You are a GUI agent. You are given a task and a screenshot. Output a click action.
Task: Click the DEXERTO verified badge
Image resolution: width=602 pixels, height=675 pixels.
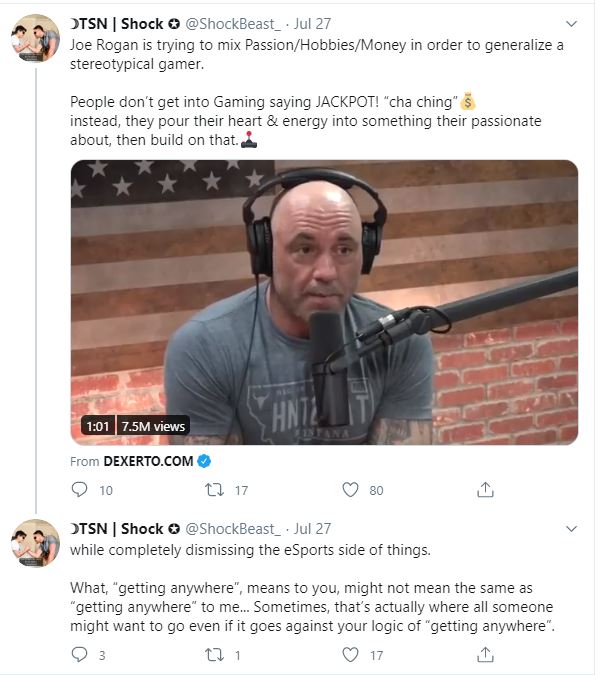pyautogui.click(x=204, y=461)
